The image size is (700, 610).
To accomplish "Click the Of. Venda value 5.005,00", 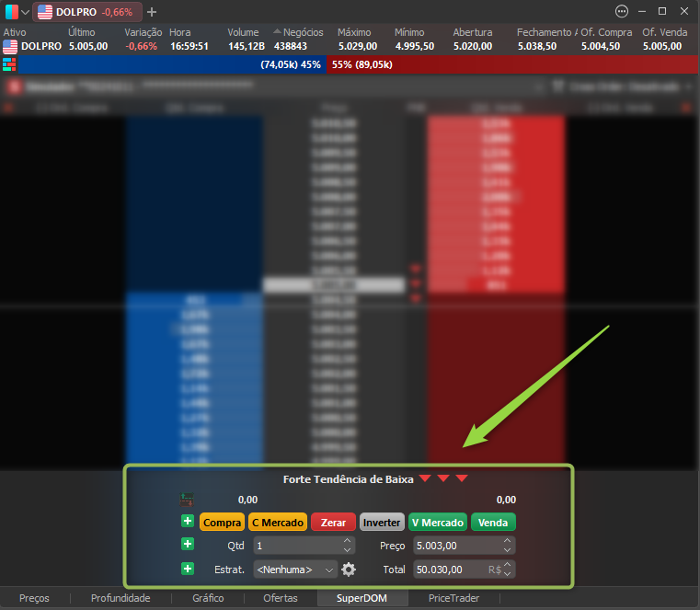I will (x=662, y=46).
